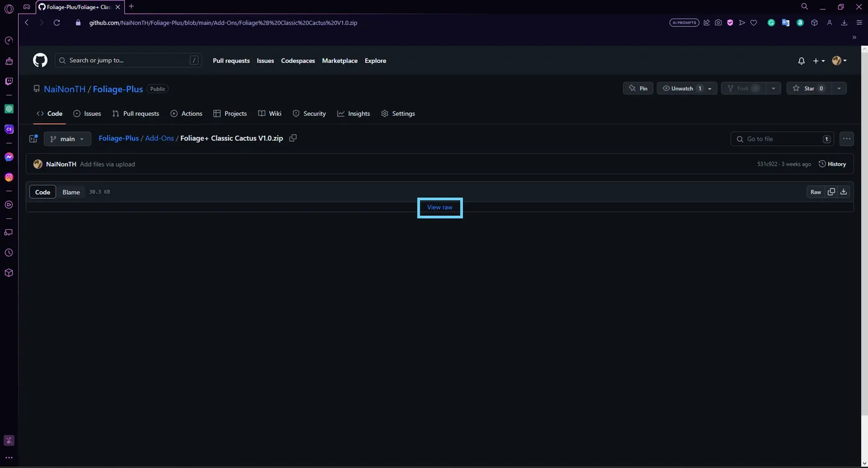Select the Code view toggle

click(x=43, y=192)
